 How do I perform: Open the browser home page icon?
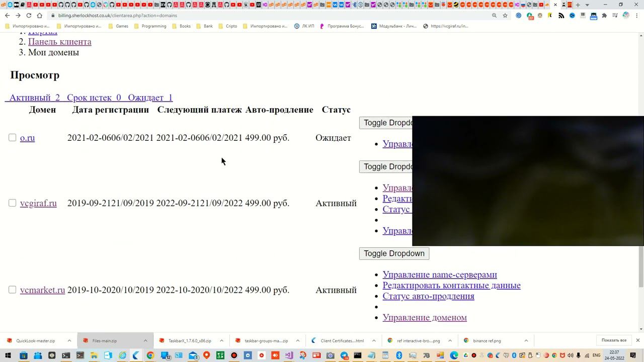tap(40, 16)
